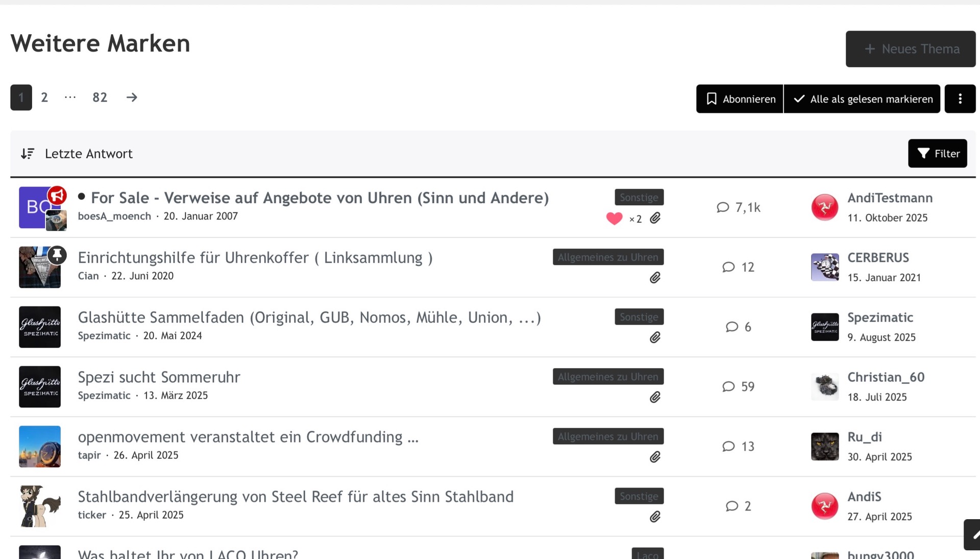
Task: Click the Allgemeines zu Uhren label on openmovement thread
Action: click(607, 436)
